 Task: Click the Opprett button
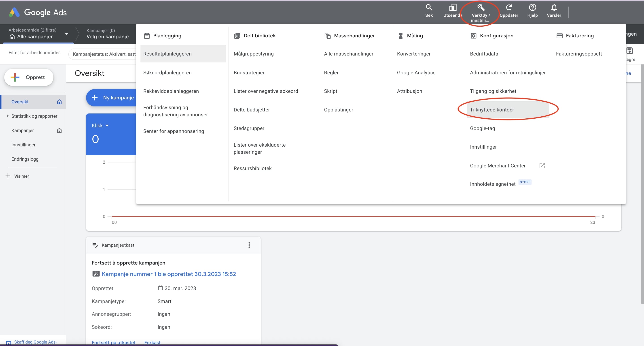click(29, 77)
